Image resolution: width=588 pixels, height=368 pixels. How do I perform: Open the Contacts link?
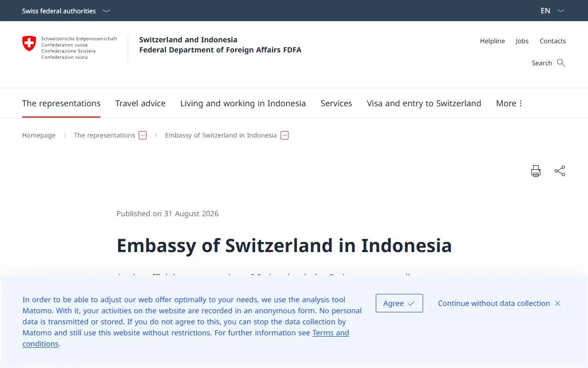point(553,41)
